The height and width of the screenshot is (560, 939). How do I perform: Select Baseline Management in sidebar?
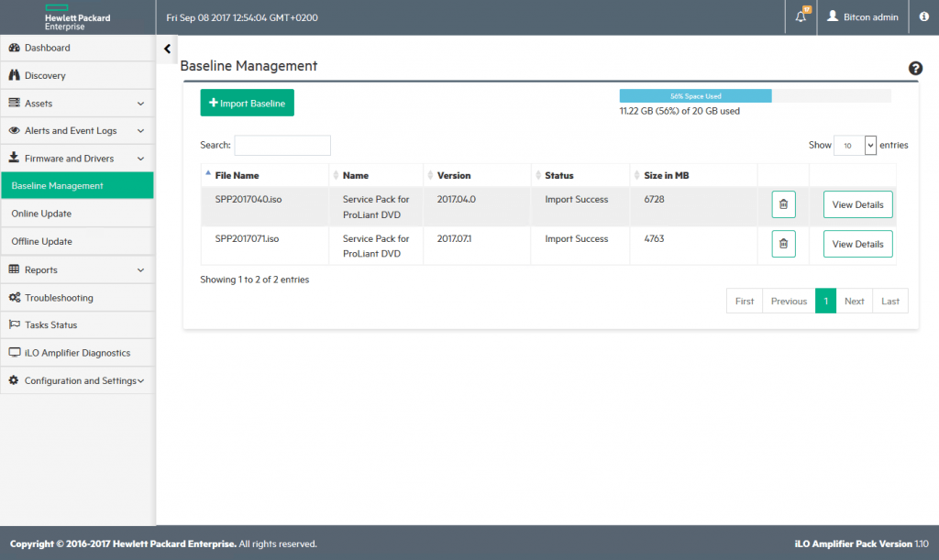pyautogui.click(x=77, y=185)
